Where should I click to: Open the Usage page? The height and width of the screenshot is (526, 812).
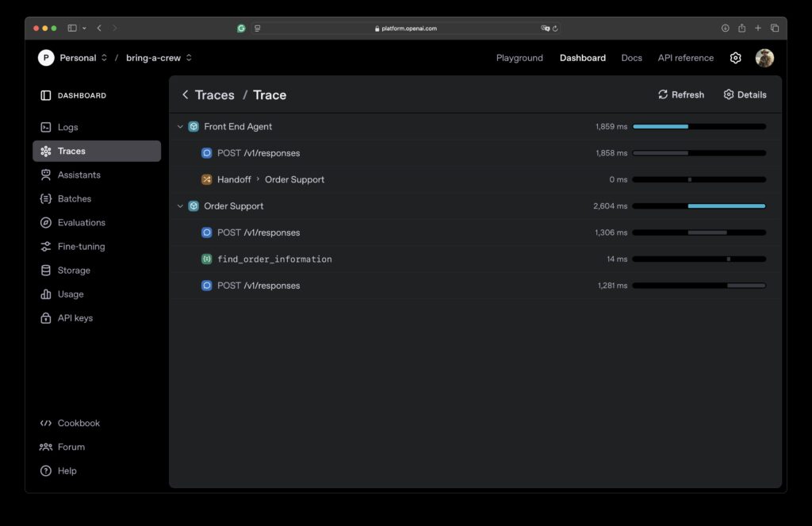96,294
